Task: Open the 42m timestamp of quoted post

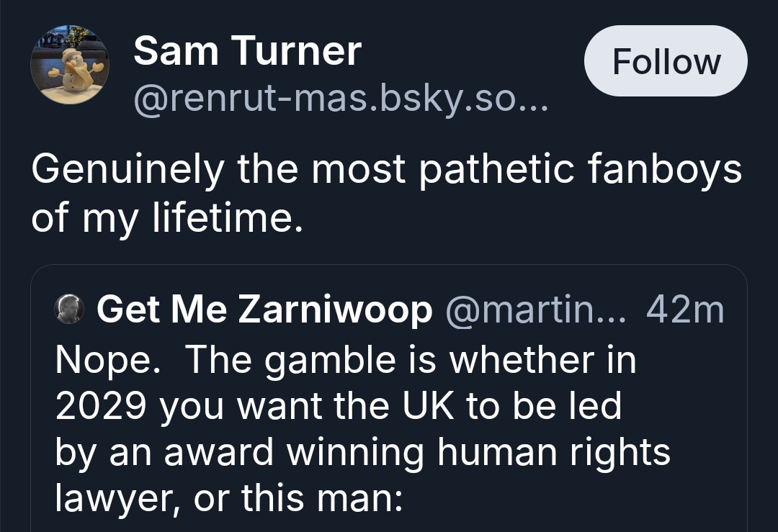Action: click(x=685, y=310)
